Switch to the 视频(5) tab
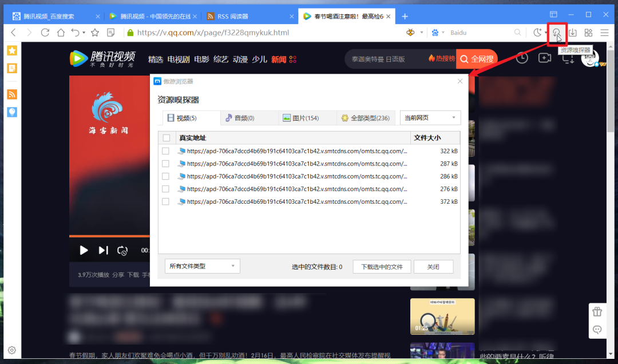The image size is (618, 364). (192, 118)
